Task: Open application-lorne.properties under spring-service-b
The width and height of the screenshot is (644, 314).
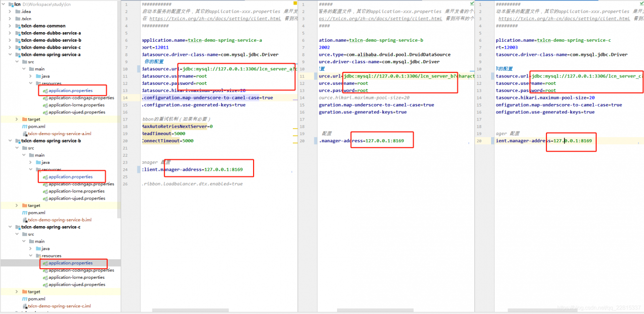Action: point(76,191)
